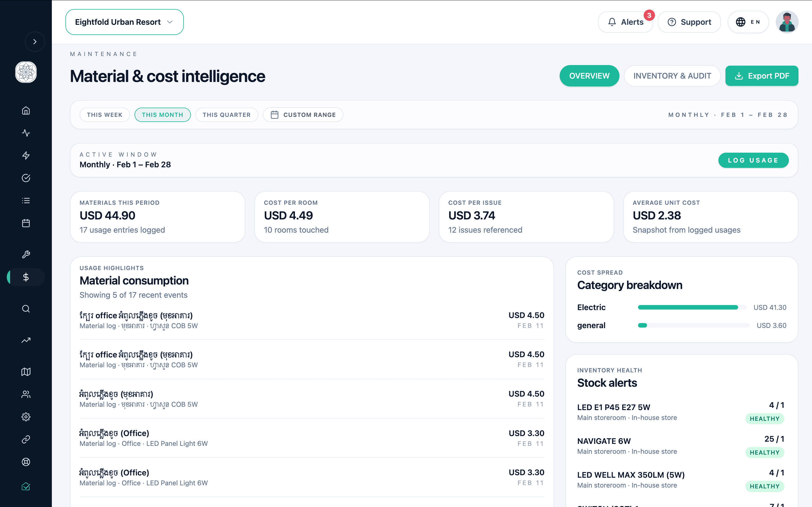Click the team members icon

(x=26, y=395)
